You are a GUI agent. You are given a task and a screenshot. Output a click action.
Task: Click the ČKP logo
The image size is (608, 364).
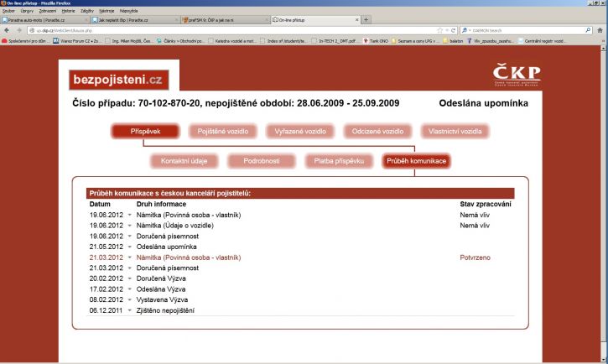(517, 75)
